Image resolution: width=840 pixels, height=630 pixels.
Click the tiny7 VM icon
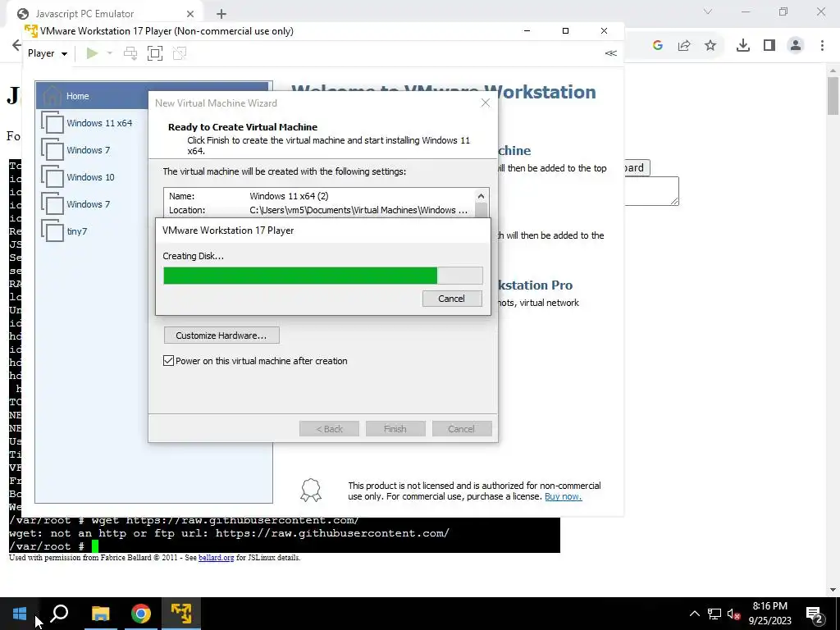click(52, 231)
